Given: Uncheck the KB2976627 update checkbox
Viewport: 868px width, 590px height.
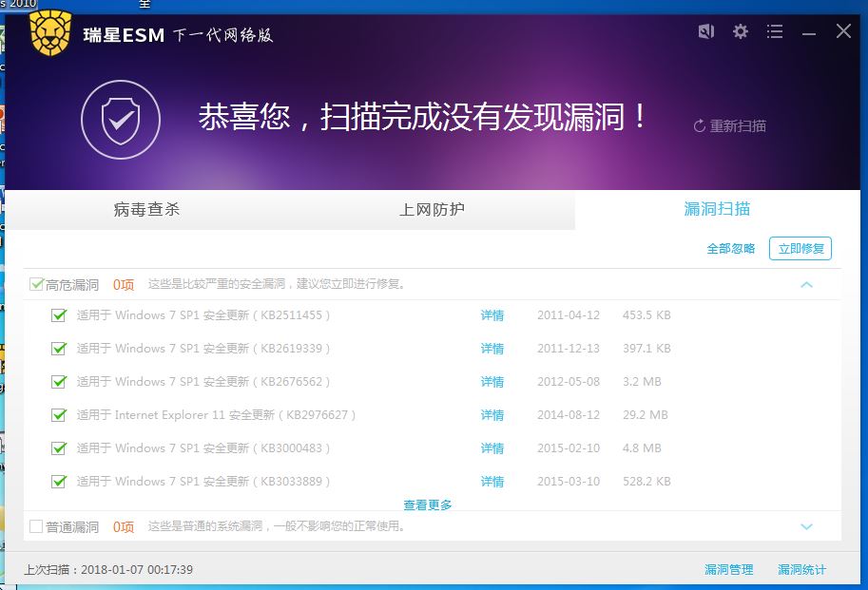Looking at the screenshot, I should (59, 415).
